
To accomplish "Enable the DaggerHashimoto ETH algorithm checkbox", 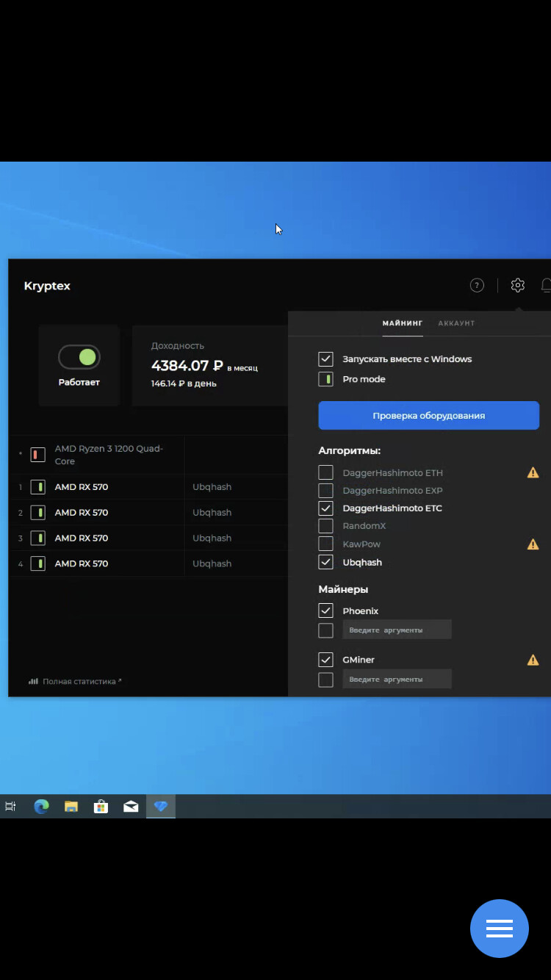I will 325,473.
